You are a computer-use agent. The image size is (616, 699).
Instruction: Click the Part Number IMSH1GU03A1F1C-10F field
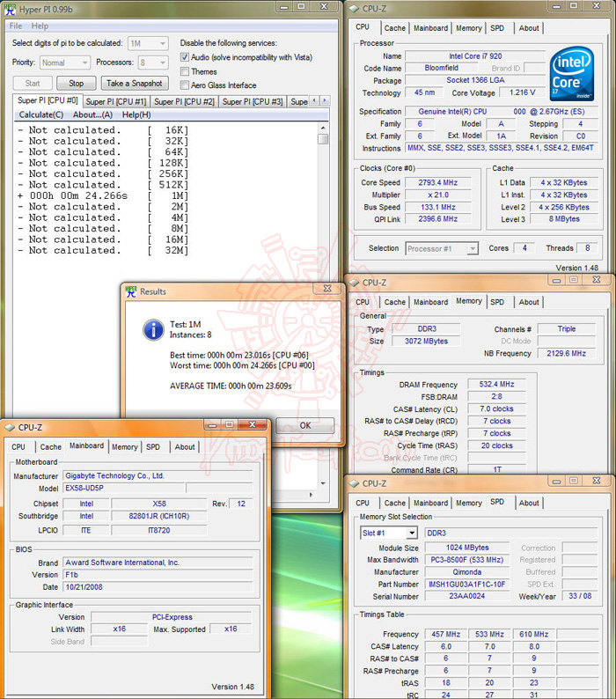[466, 585]
